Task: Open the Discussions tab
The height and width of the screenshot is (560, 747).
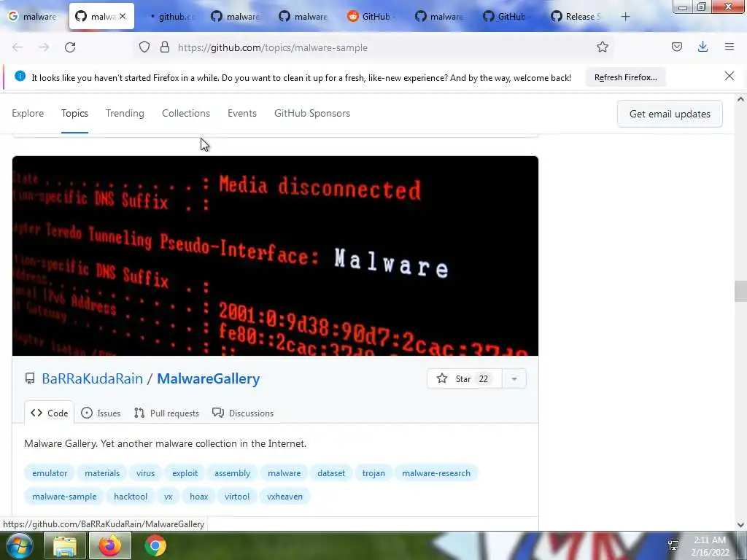Action: [243, 413]
